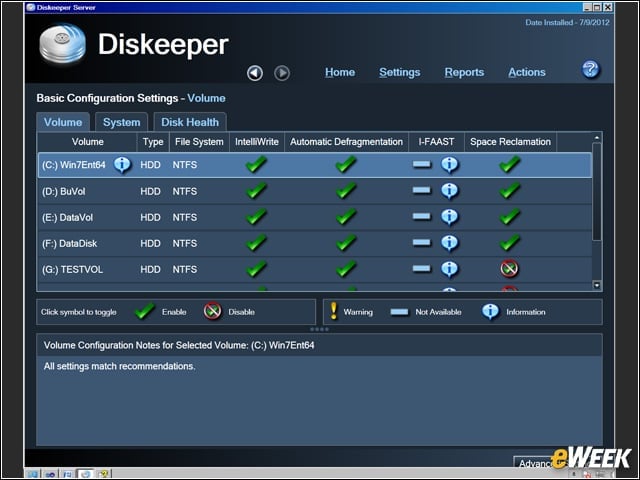The height and width of the screenshot is (480, 640).
Task: Open help via the question mark icon
Action: tap(590, 69)
